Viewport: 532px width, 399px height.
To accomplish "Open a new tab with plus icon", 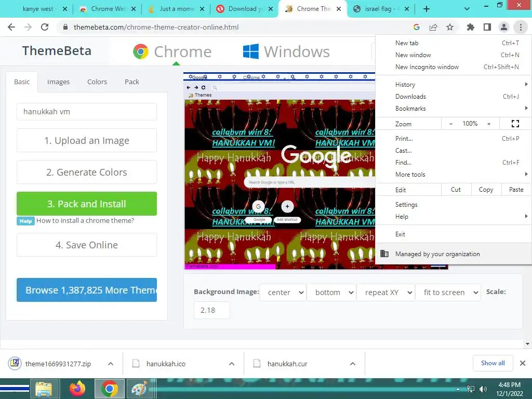I will pyautogui.click(x=427, y=9).
